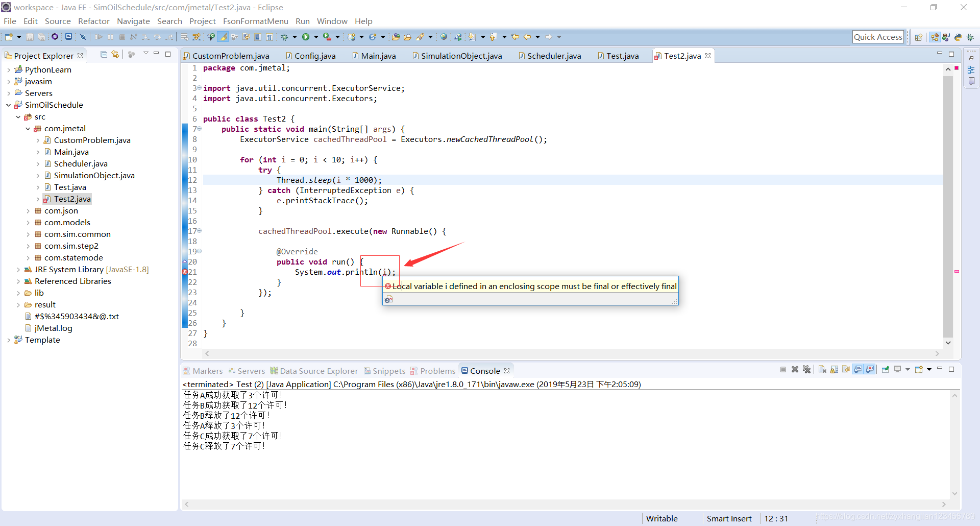The width and height of the screenshot is (980, 526).
Task: Switch to the Scheduler.java tab
Action: point(554,56)
